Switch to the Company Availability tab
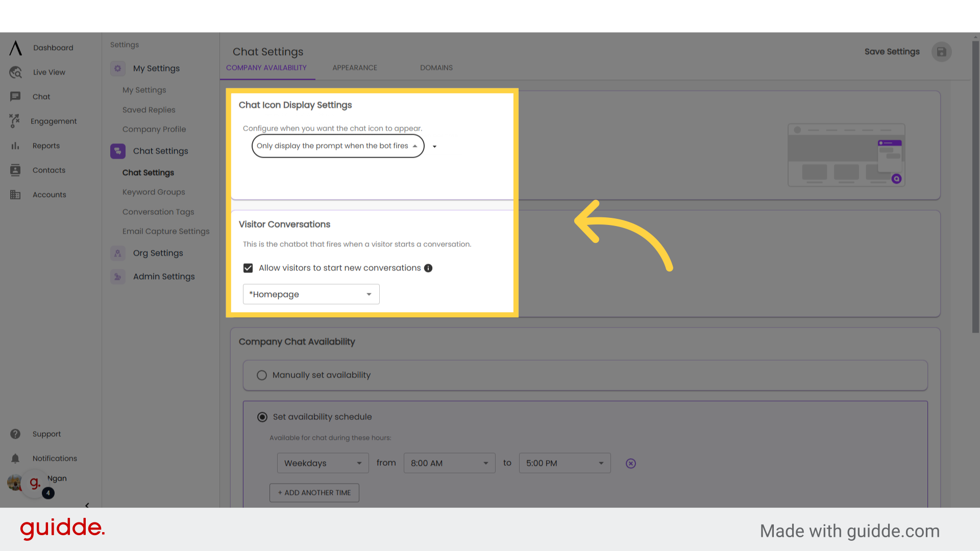 (x=266, y=68)
